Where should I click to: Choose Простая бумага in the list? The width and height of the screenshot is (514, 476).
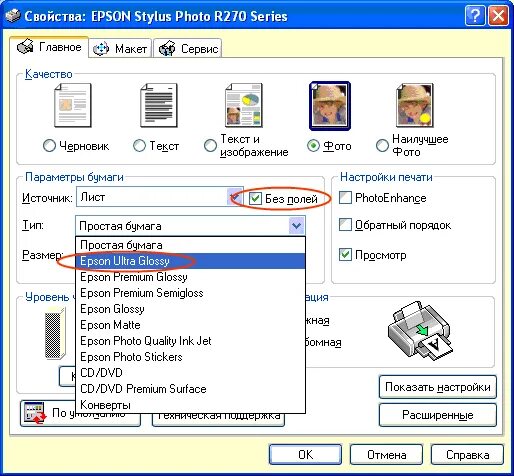[191, 245]
